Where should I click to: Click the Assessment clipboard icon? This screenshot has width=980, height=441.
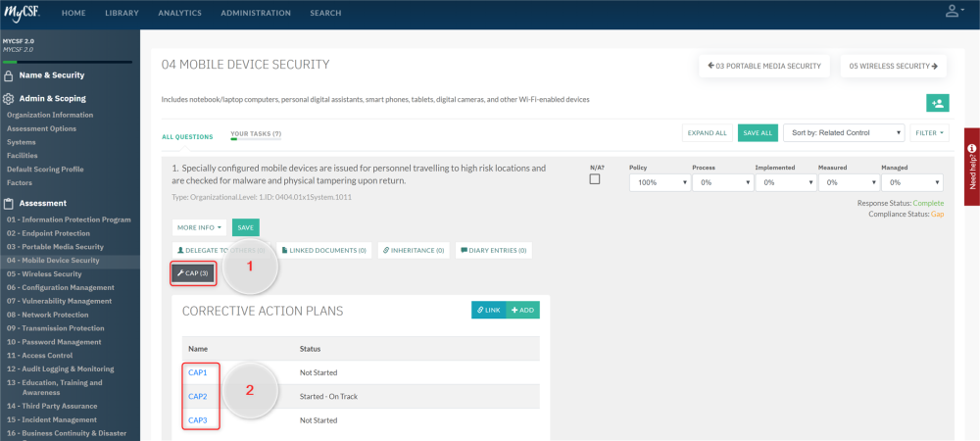click(8, 203)
